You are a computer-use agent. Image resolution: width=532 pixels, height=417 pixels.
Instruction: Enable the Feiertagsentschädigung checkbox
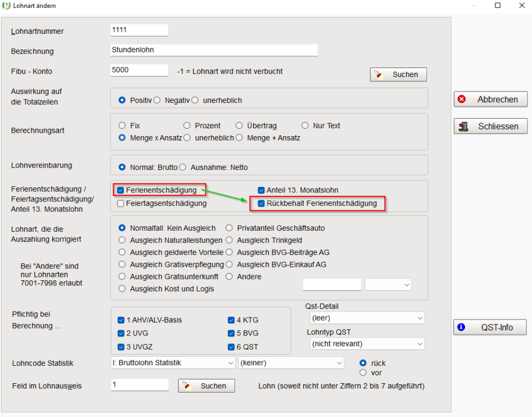120,203
